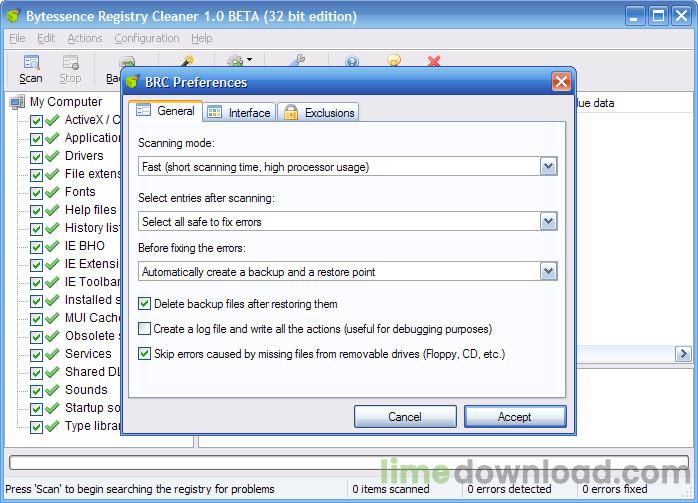Uncheck Delete backup files after restoring
This screenshot has width=698, height=503.
tap(144, 304)
